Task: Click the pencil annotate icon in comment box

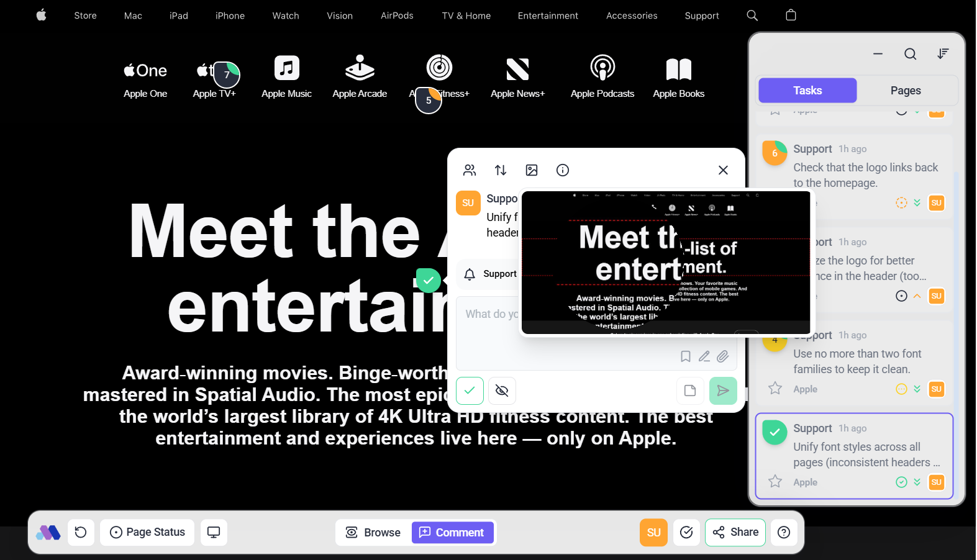Action: point(704,356)
